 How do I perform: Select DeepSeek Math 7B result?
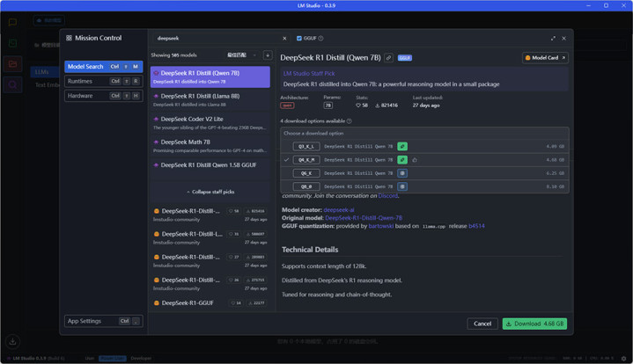coord(210,146)
